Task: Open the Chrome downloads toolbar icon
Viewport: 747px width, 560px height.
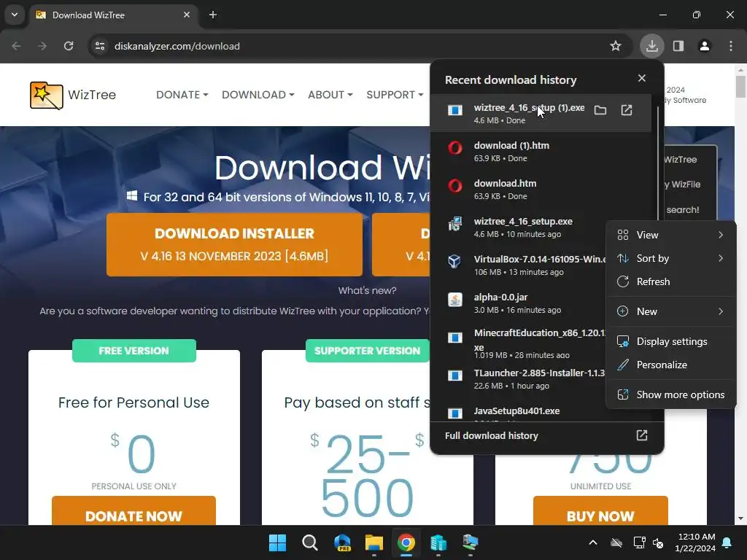Action: [651, 46]
